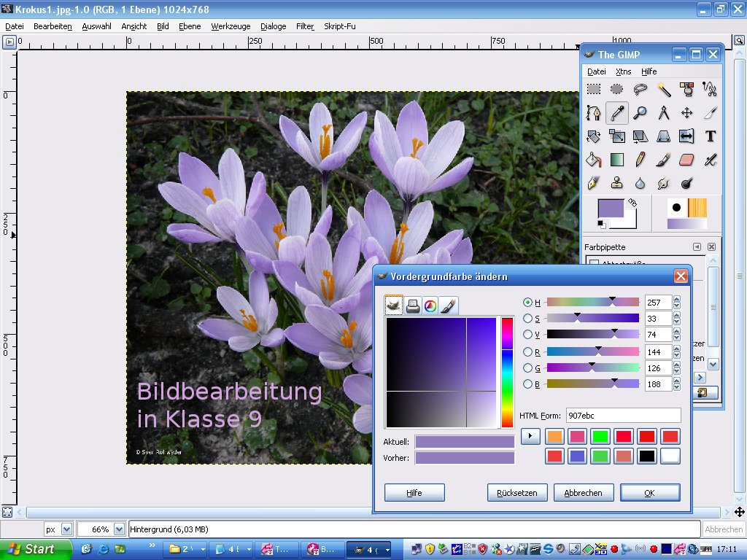Select the H hue radio button
The image size is (747, 560).
click(x=528, y=302)
